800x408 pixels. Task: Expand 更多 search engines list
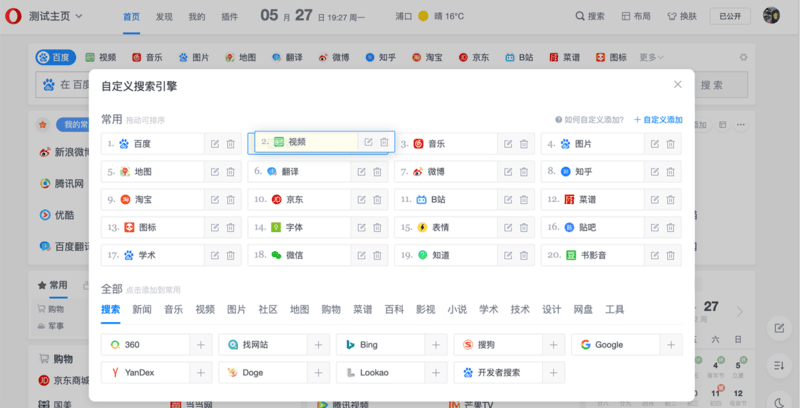[x=652, y=58]
